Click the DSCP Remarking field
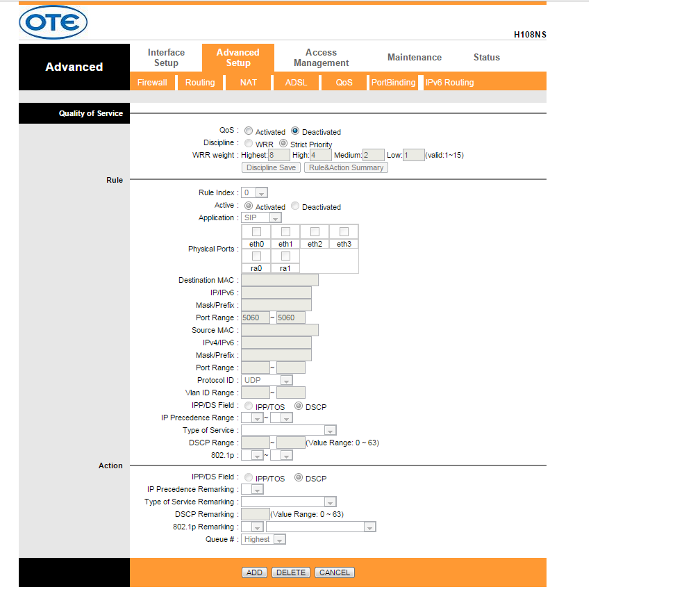Image resolution: width=700 pixels, height=594 pixels. 256,514
